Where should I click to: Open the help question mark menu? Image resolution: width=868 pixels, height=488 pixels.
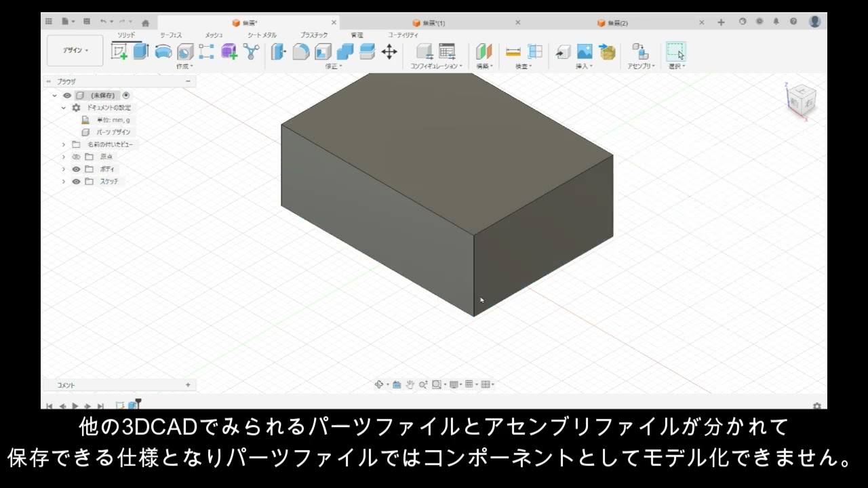point(793,22)
